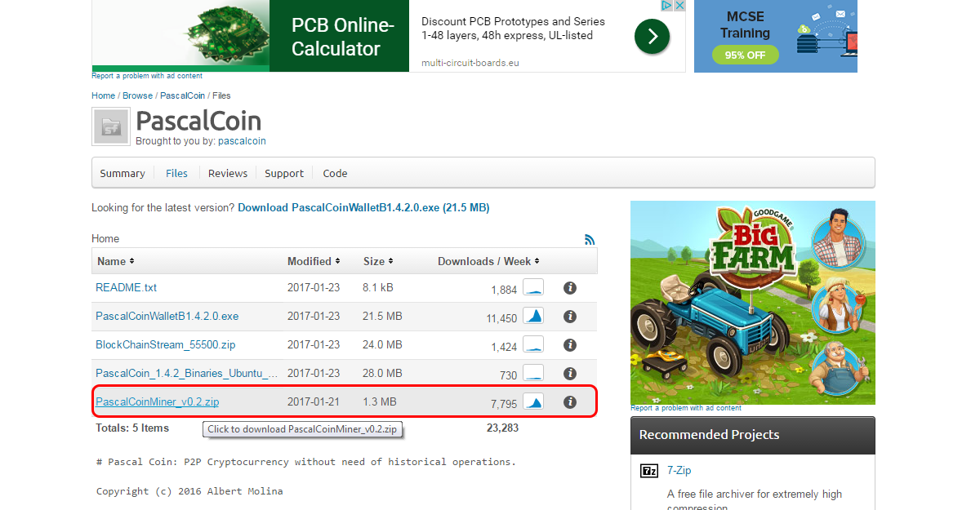Click the total downloads value 23,283
This screenshot has width=980, height=510.
click(x=502, y=428)
